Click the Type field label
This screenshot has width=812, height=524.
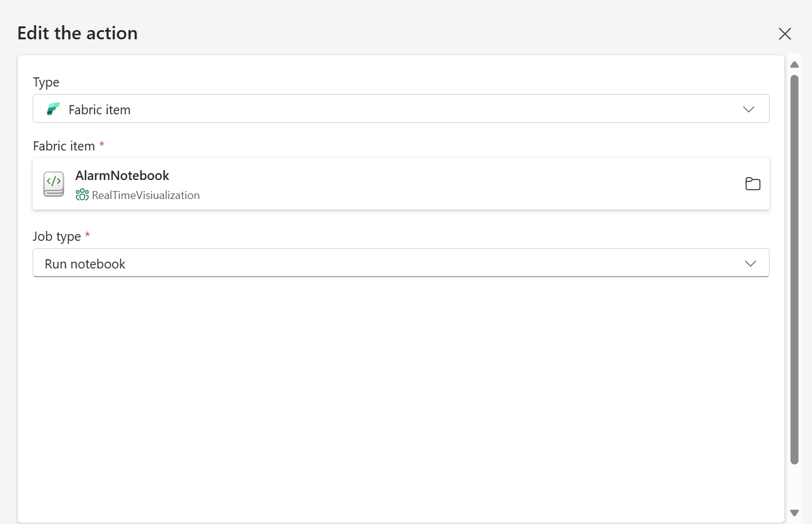[46, 82]
